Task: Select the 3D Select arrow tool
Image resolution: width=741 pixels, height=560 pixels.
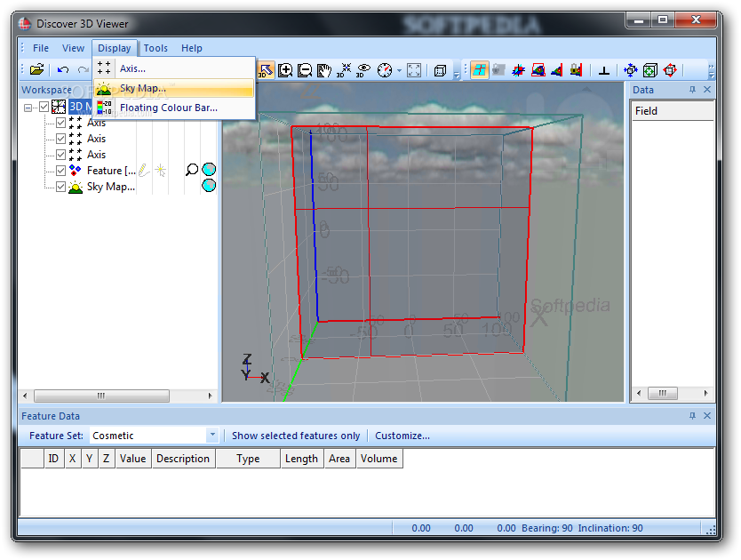Action: (266, 70)
